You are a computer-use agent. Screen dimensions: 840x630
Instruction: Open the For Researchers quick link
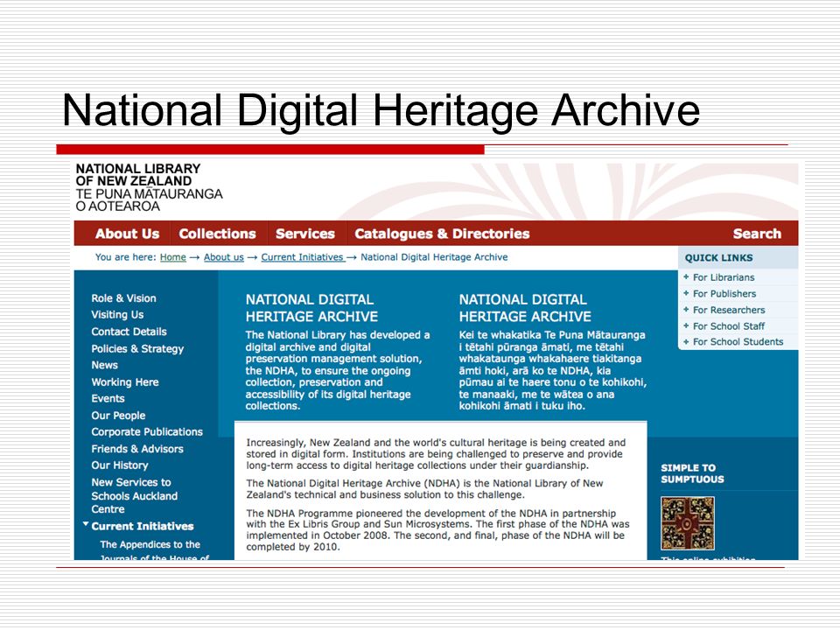729,310
